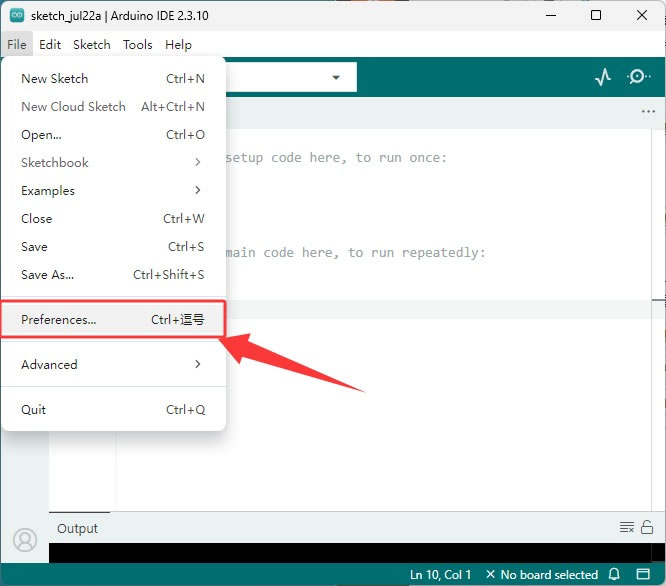
Task: Select Quit from the File menu
Action: point(113,409)
